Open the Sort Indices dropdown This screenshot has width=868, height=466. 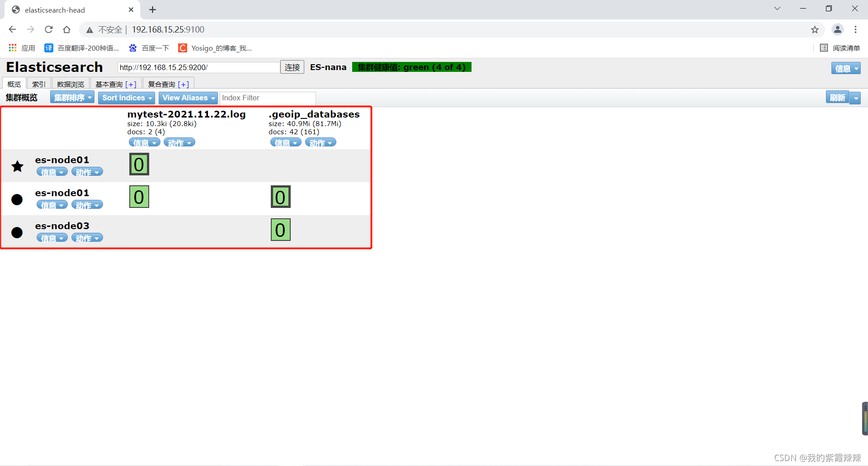click(127, 98)
